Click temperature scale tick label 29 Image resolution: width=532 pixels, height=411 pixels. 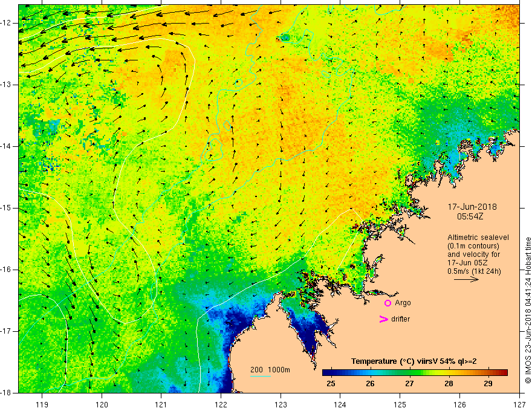tap(488, 384)
